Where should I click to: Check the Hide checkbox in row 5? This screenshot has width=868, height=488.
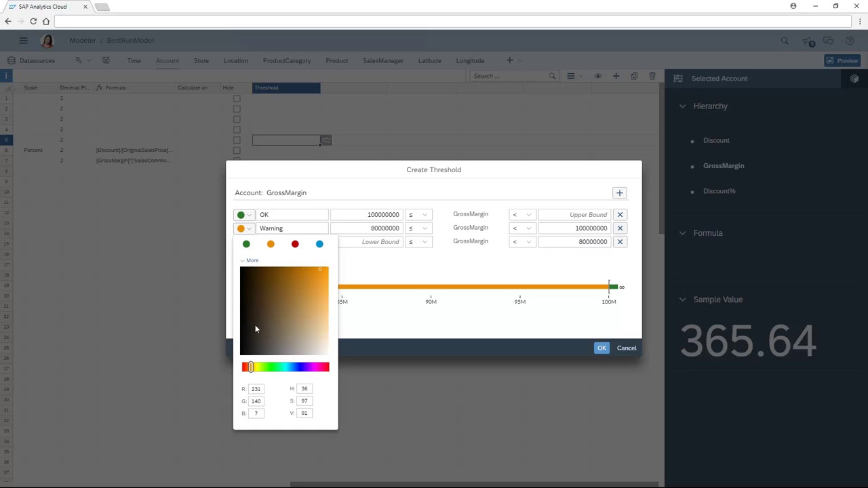(x=237, y=140)
